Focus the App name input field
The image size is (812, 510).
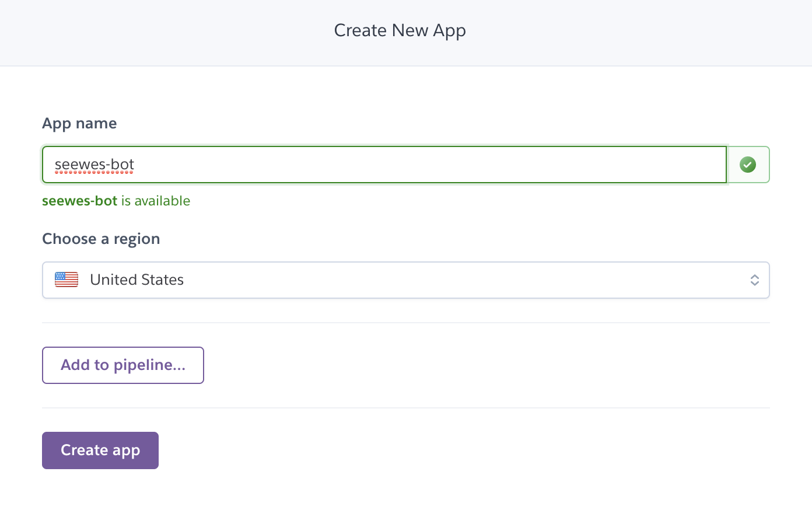point(384,165)
